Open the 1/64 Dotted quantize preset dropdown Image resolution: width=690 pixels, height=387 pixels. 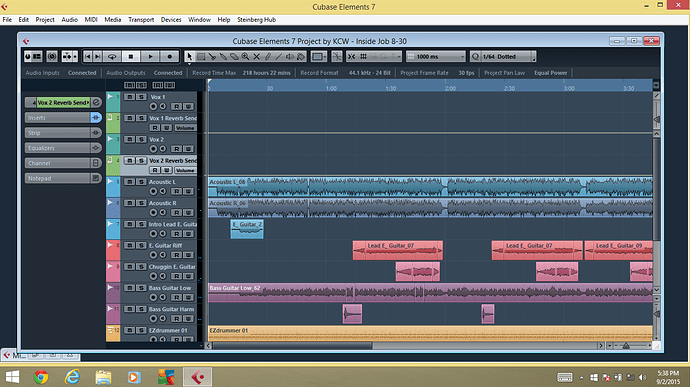(x=508, y=56)
